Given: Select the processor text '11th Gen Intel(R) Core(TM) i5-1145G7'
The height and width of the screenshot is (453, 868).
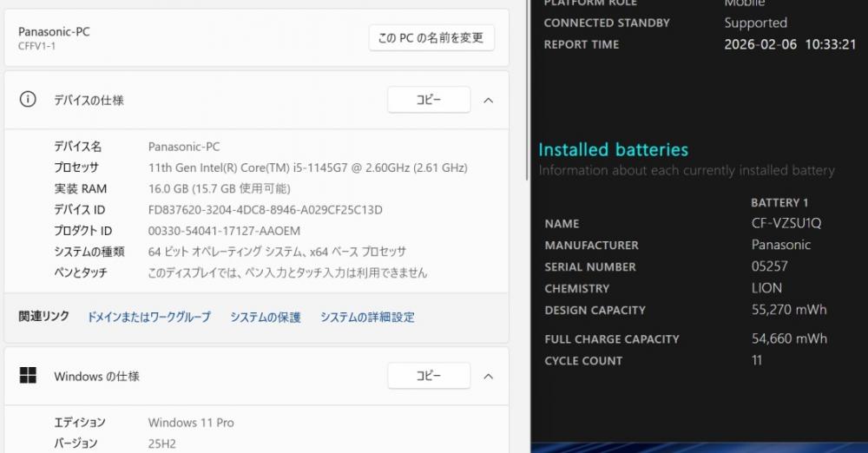Looking at the screenshot, I should [x=247, y=167].
